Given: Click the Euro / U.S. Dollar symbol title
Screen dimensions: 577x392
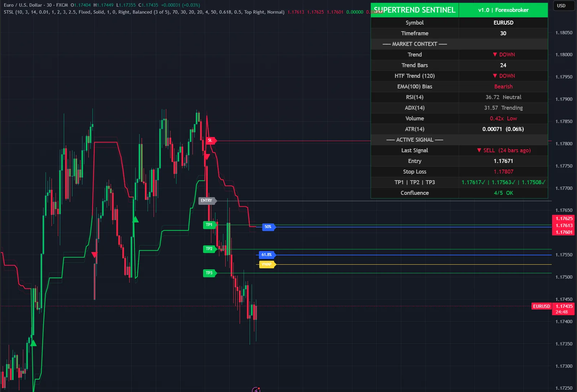Looking at the screenshot, I should (23, 5).
